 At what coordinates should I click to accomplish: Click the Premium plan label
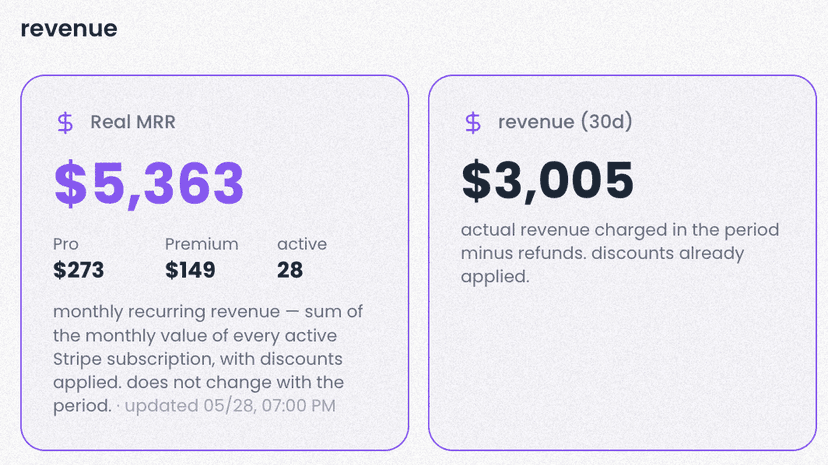[201, 244]
